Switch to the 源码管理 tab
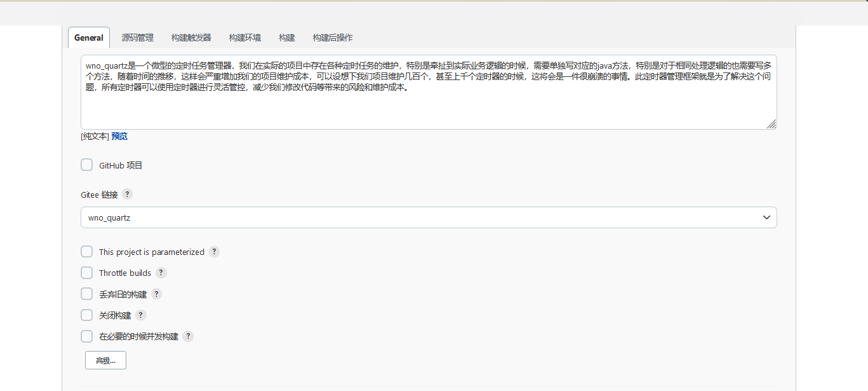This screenshot has width=868, height=391. click(x=138, y=38)
